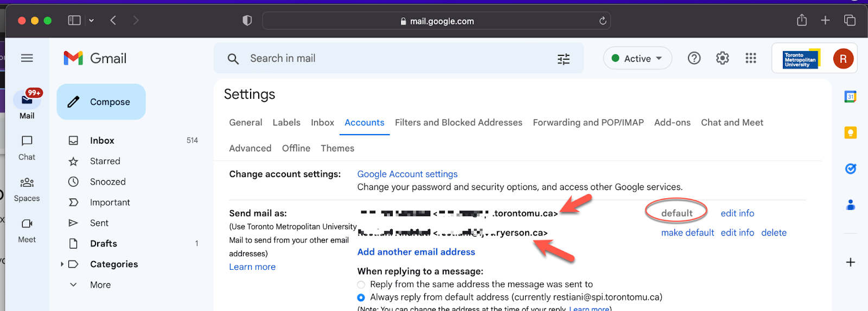The height and width of the screenshot is (311, 868).
Task: Open the Active status dropdown
Action: pyautogui.click(x=637, y=58)
